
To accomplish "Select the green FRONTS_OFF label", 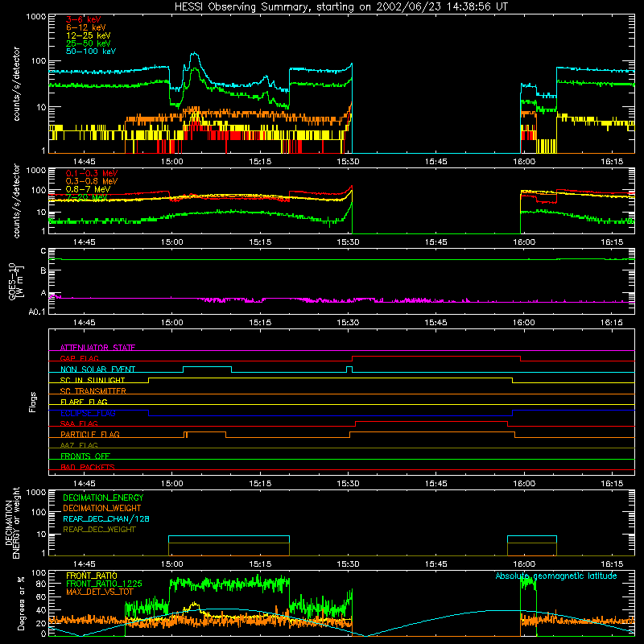I will point(85,456).
